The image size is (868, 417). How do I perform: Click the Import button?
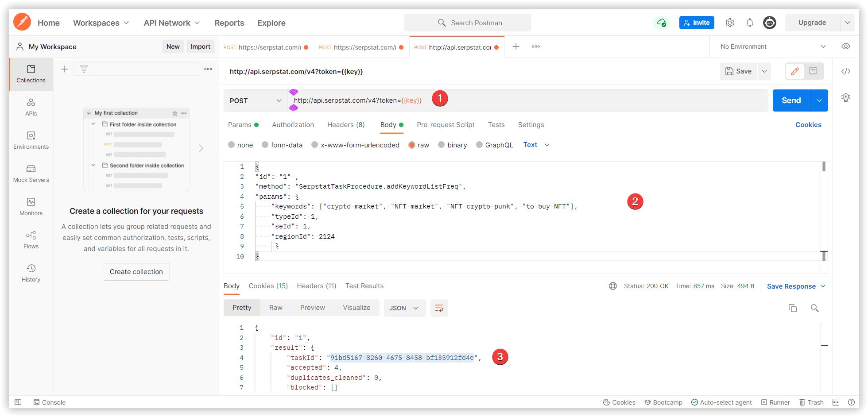[201, 46]
